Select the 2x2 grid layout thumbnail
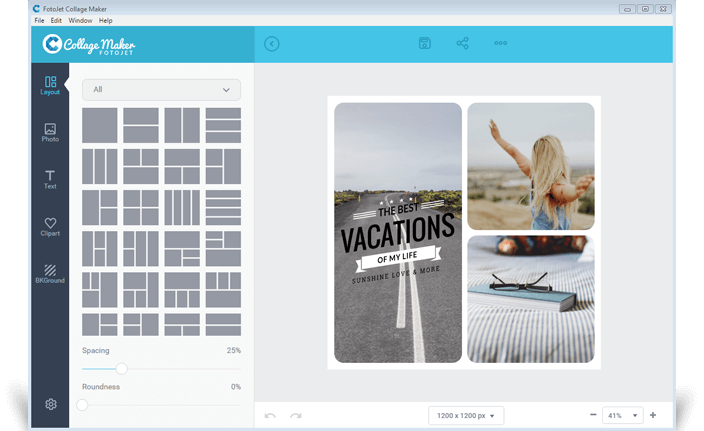The width and height of the screenshot is (704, 431). tap(141, 207)
